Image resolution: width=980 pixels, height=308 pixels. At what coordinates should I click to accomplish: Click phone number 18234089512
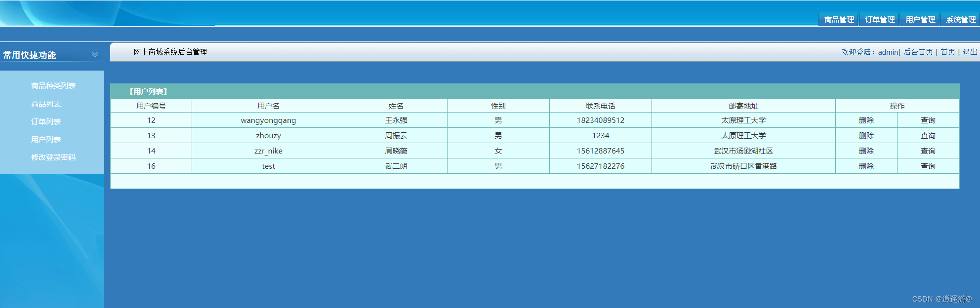pos(601,120)
